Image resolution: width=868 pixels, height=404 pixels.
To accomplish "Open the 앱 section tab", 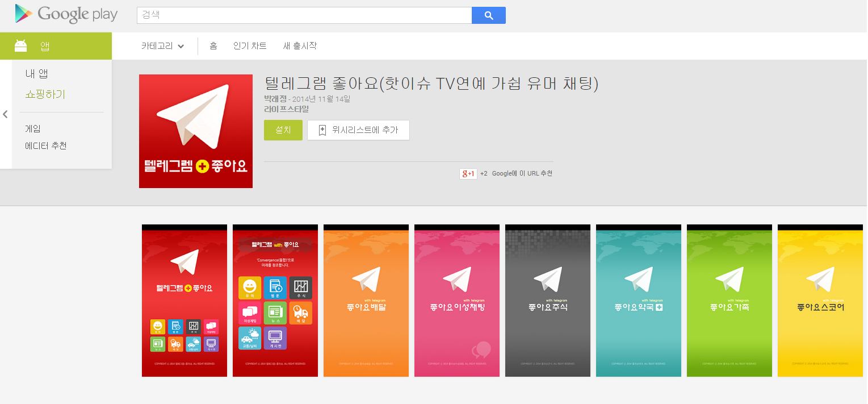I will (x=56, y=46).
